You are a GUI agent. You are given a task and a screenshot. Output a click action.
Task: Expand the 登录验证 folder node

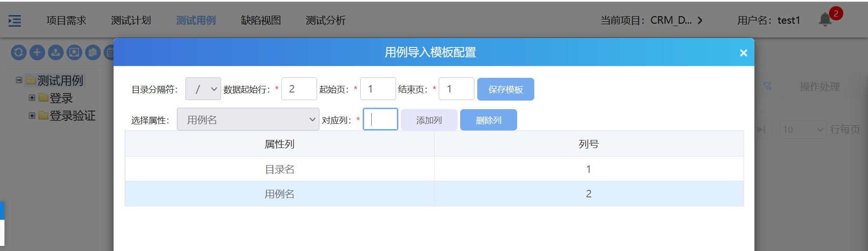(32, 115)
